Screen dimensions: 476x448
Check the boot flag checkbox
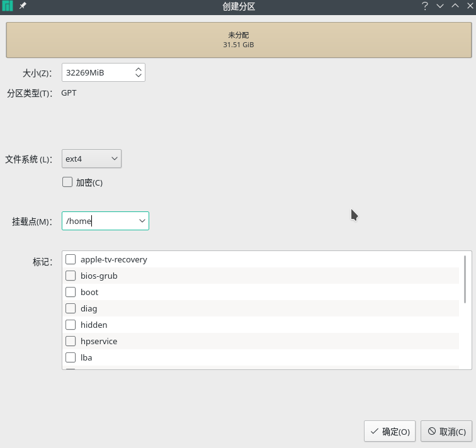[71, 292]
